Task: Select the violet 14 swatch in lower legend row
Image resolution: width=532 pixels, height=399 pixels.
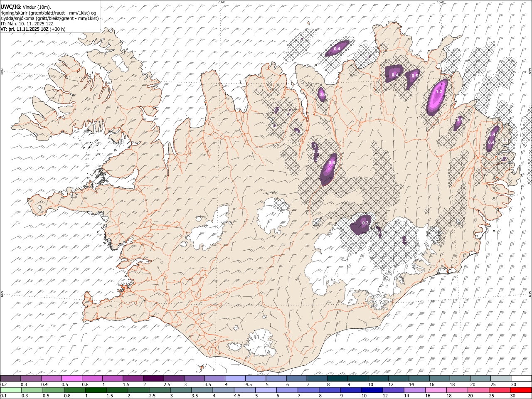Action: [414, 390]
